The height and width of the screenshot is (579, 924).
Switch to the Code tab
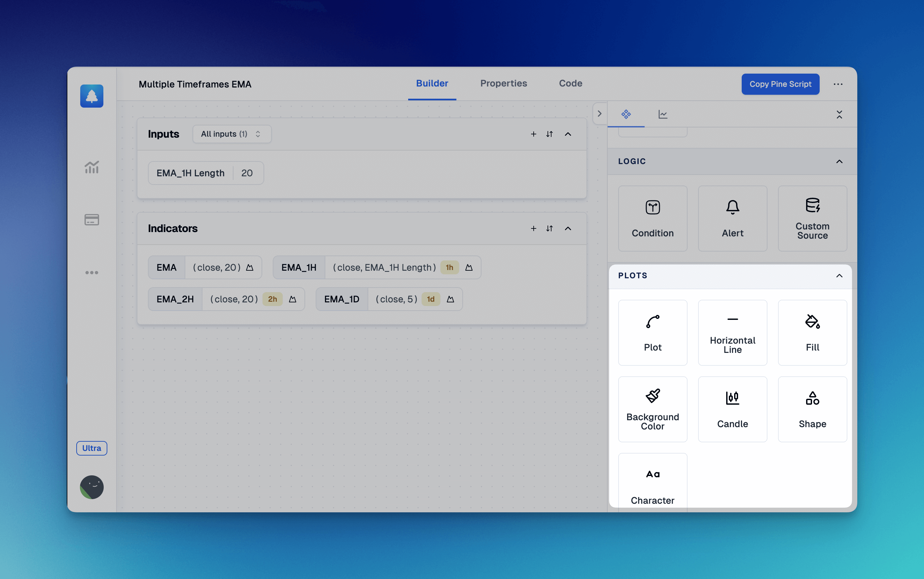click(570, 84)
